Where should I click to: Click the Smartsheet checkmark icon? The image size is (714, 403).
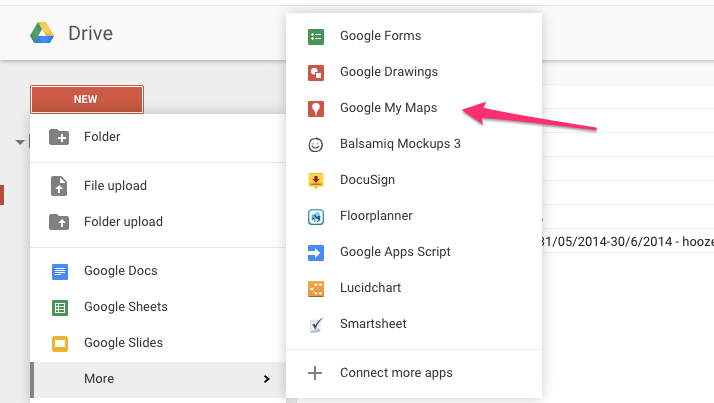[x=316, y=325]
